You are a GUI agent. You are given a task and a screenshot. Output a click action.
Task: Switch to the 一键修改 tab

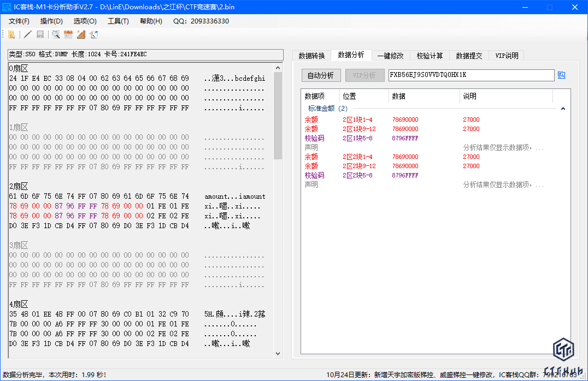point(390,56)
